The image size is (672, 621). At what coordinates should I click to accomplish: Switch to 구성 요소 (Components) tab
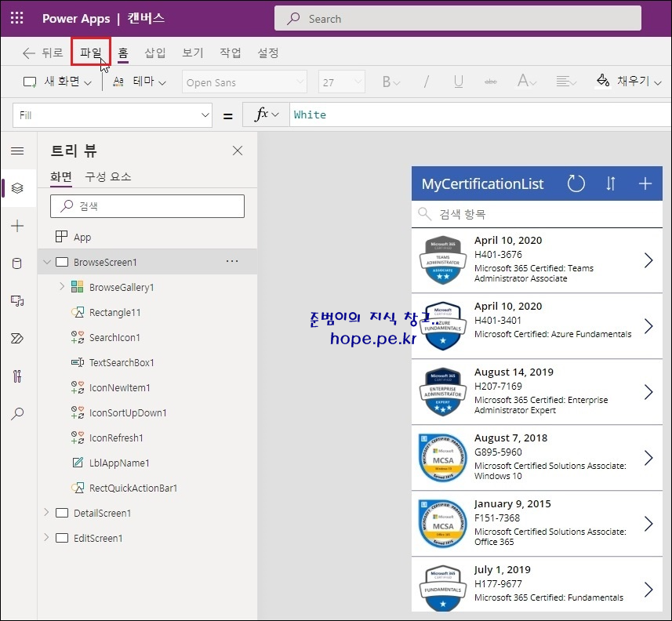(x=108, y=176)
